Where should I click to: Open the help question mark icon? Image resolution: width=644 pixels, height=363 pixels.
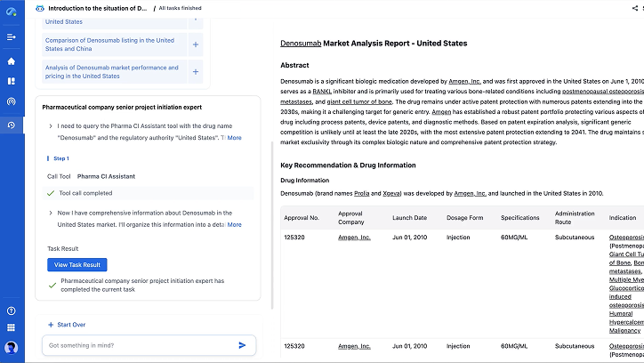(x=12, y=311)
